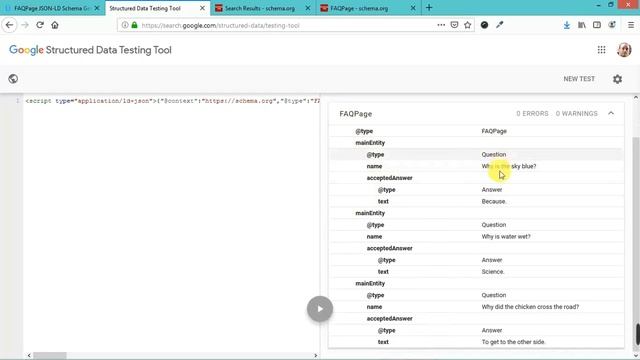
Task: Click the first mainEntity row label
Action: click(370, 143)
